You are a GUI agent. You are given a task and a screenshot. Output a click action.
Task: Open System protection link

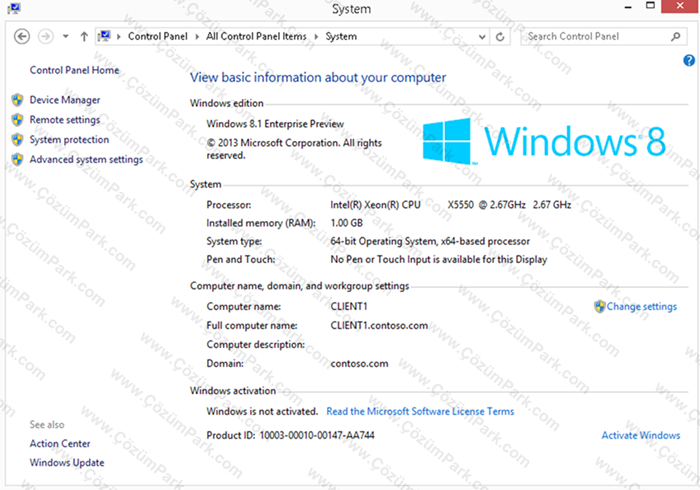(x=69, y=140)
